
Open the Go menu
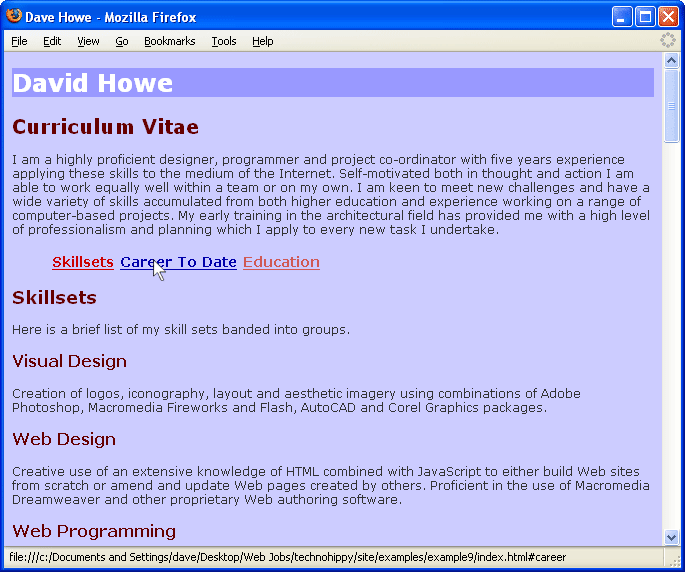[122, 41]
